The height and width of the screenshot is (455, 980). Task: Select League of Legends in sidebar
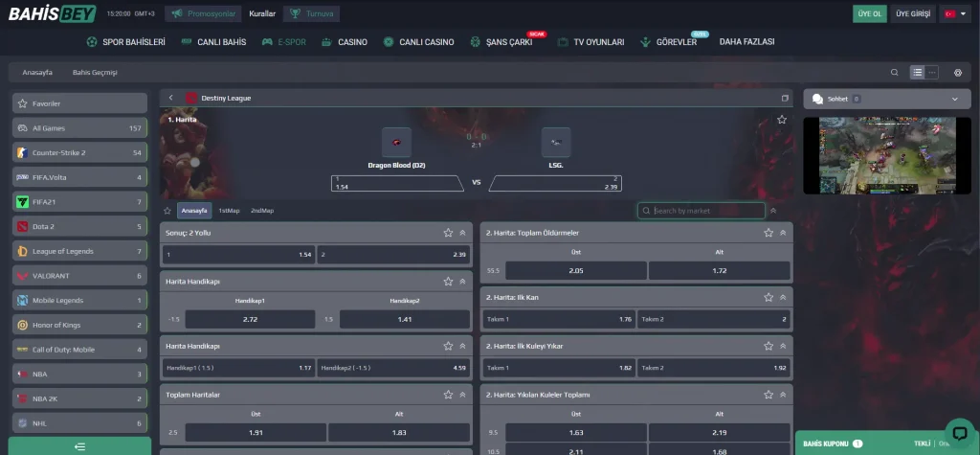[80, 251]
